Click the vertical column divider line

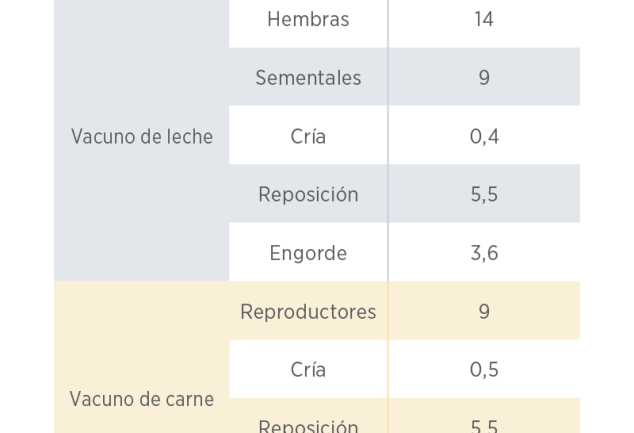click(388, 216)
